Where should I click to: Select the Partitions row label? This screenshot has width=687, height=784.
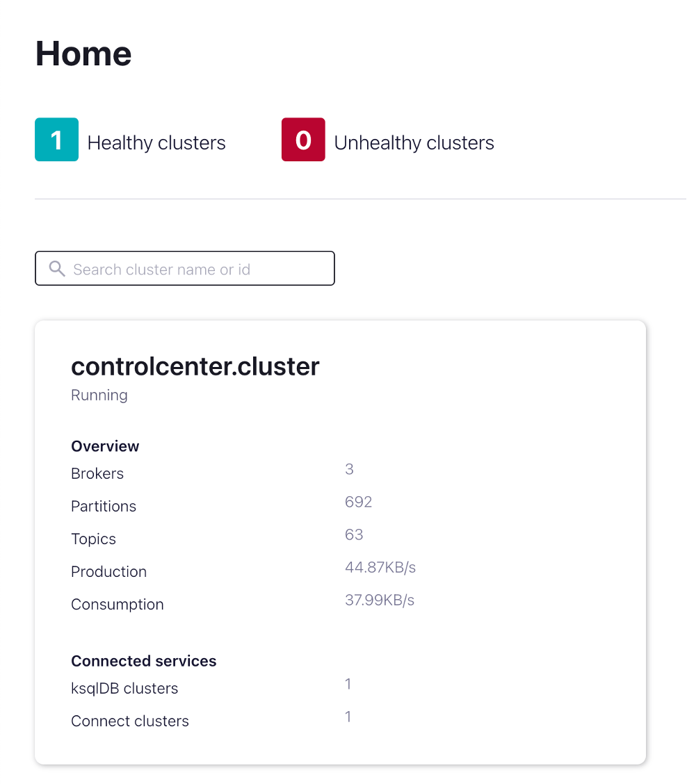click(x=104, y=506)
